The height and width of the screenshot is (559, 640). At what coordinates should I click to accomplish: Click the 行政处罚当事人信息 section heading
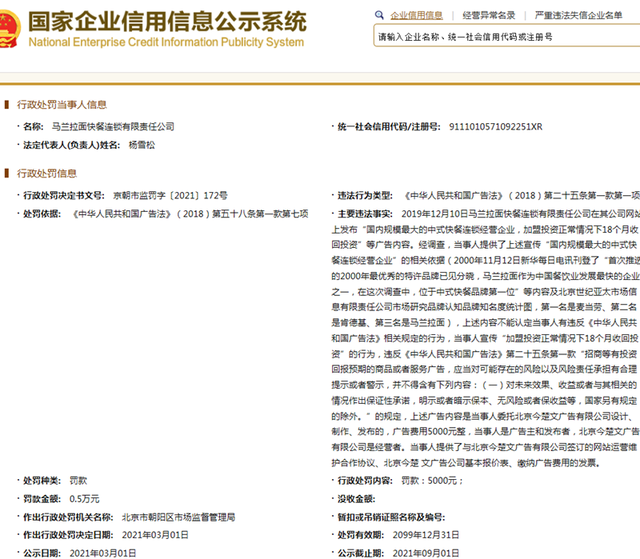(x=62, y=105)
